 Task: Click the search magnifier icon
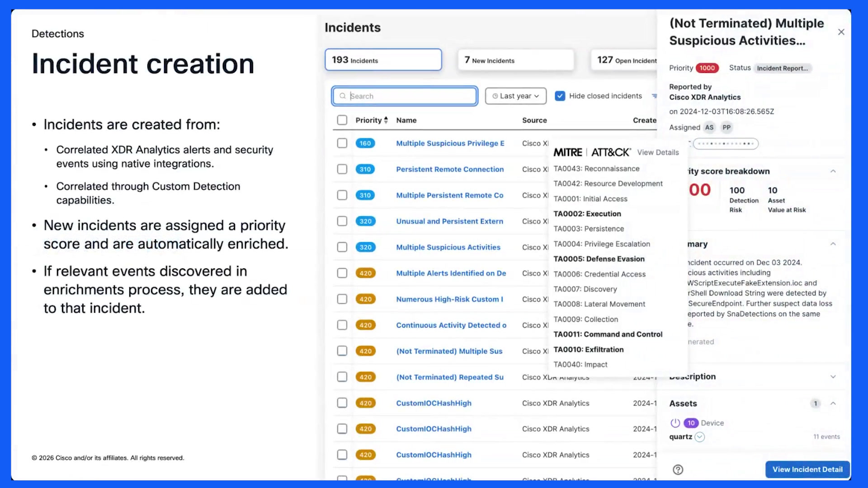click(x=343, y=96)
